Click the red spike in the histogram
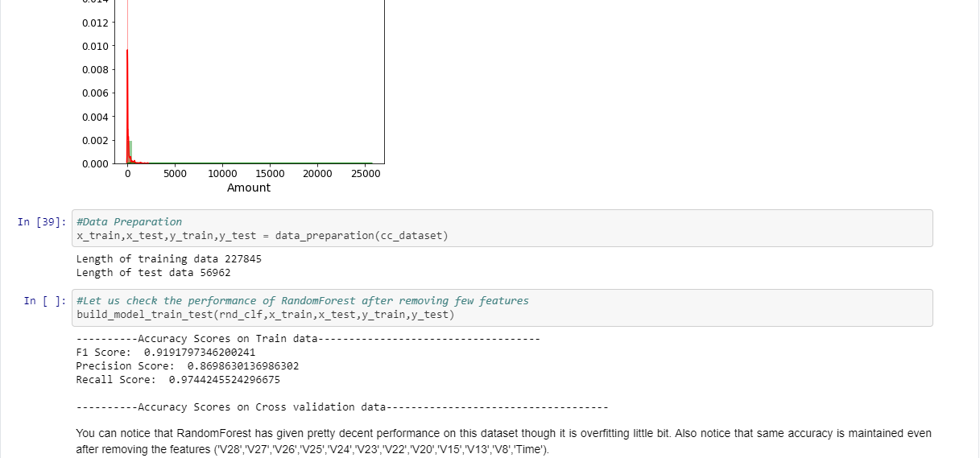This screenshot has width=980, height=458. pyautogui.click(x=127, y=80)
